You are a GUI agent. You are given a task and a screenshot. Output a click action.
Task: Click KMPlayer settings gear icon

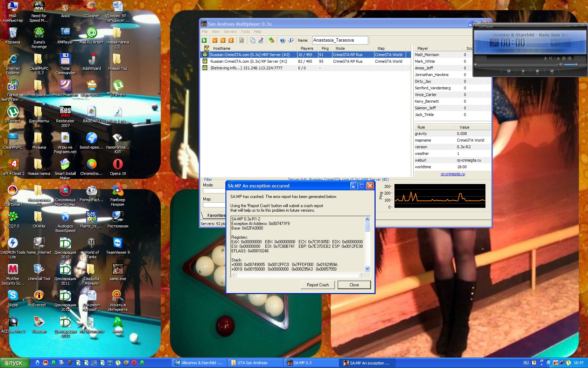(x=564, y=58)
